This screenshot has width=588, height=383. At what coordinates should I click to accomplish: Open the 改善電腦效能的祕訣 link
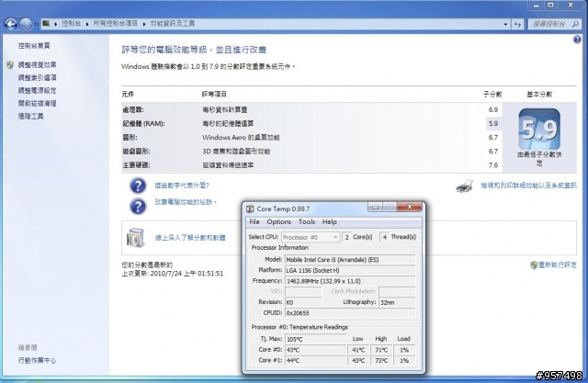click(x=186, y=202)
